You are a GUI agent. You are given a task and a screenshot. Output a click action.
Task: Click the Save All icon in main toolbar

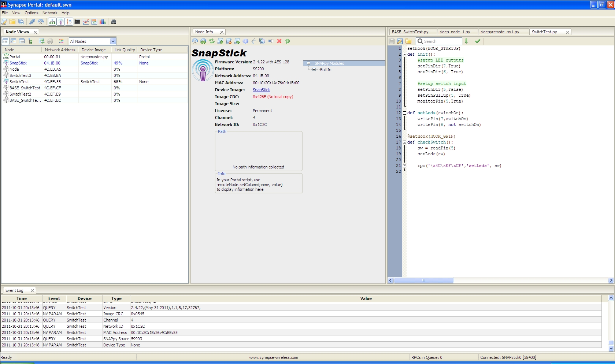[21, 22]
